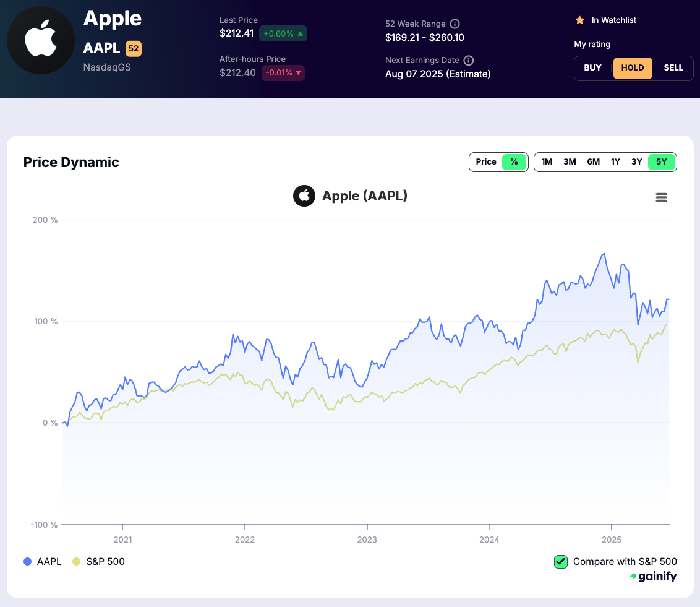Viewport: 700px width, 607px height.
Task: Click the blue AAPL legend color dot
Action: pos(28,561)
